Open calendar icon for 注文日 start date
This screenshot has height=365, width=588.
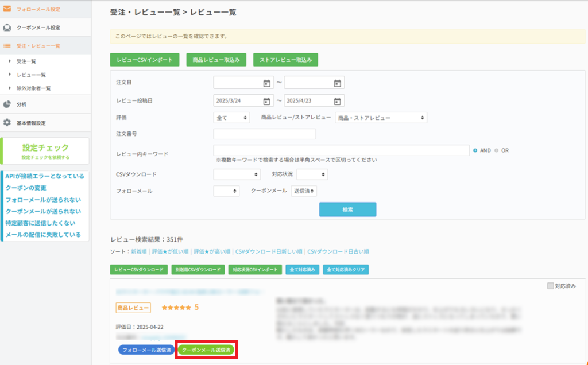pyautogui.click(x=266, y=83)
